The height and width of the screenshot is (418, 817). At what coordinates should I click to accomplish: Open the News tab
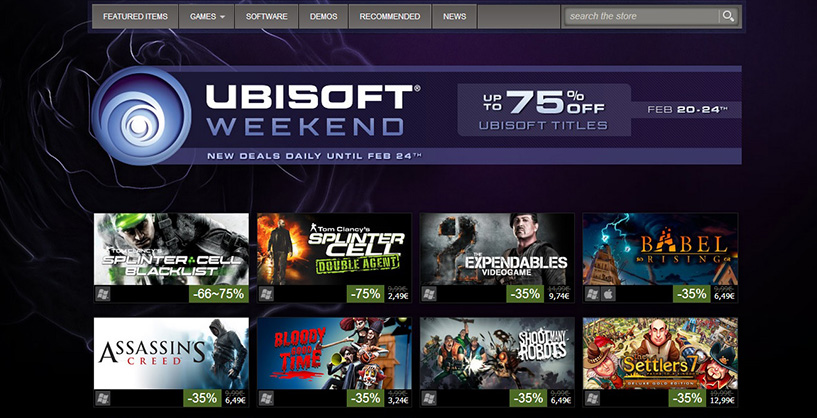(454, 17)
